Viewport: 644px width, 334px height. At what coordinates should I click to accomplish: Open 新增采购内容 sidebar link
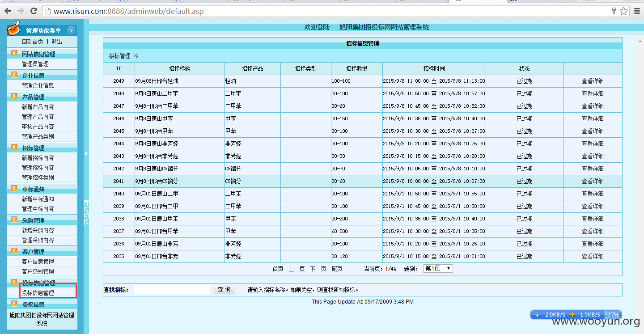coord(38,230)
